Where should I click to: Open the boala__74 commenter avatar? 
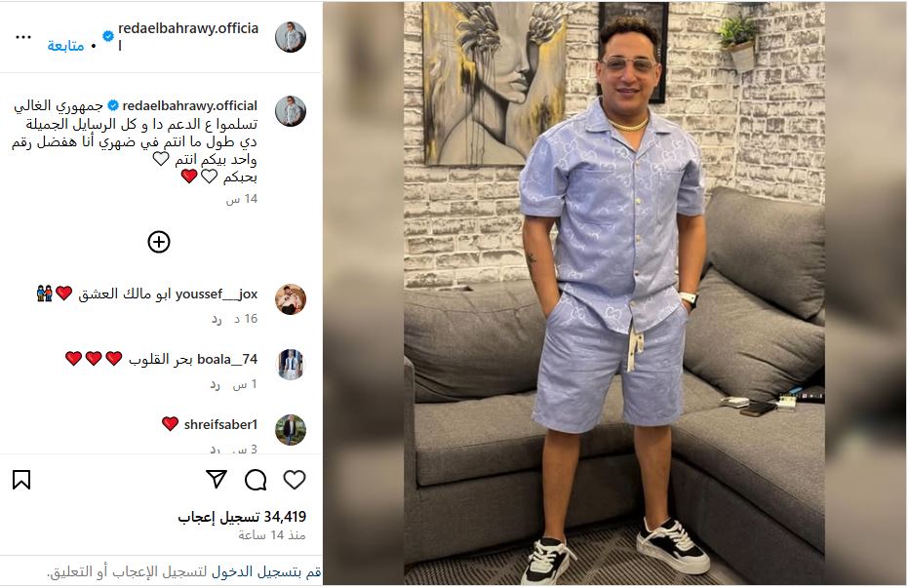(x=291, y=364)
